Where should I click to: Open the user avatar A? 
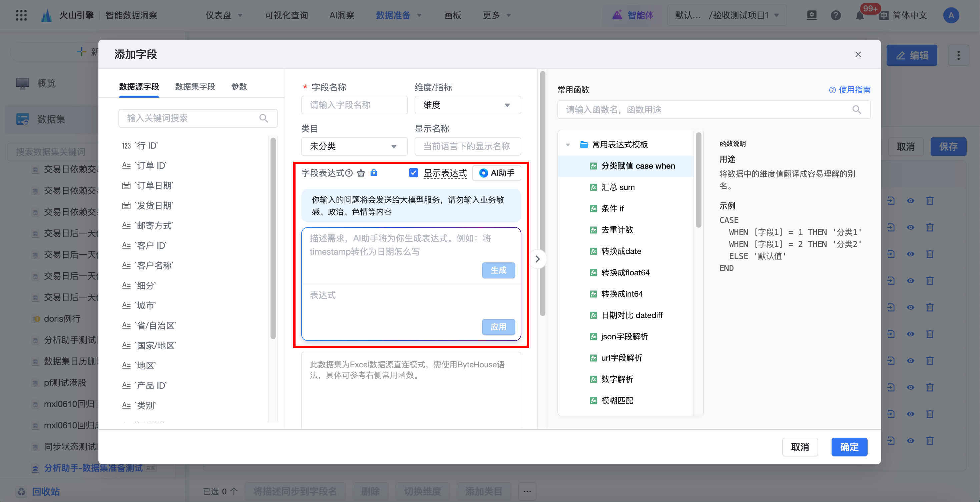coord(951,15)
